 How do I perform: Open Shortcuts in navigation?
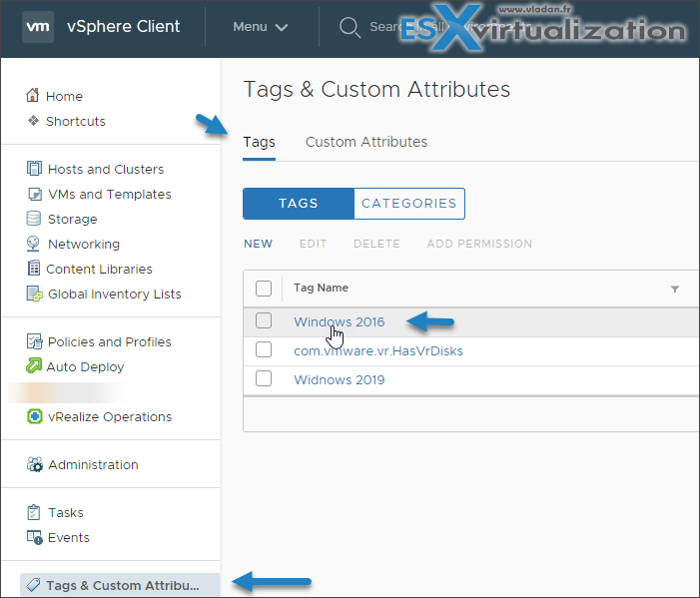[x=76, y=122]
